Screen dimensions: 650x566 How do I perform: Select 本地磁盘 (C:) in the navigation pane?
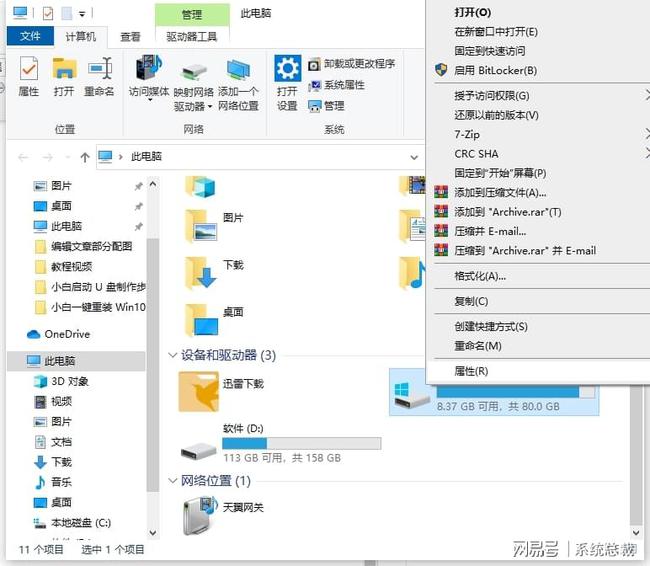pyautogui.click(x=72, y=523)
